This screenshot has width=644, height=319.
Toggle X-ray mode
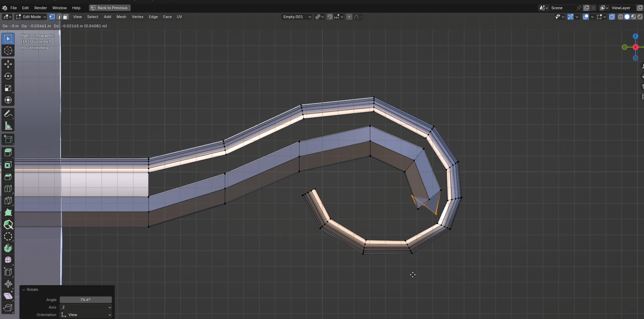coord(612,17)
